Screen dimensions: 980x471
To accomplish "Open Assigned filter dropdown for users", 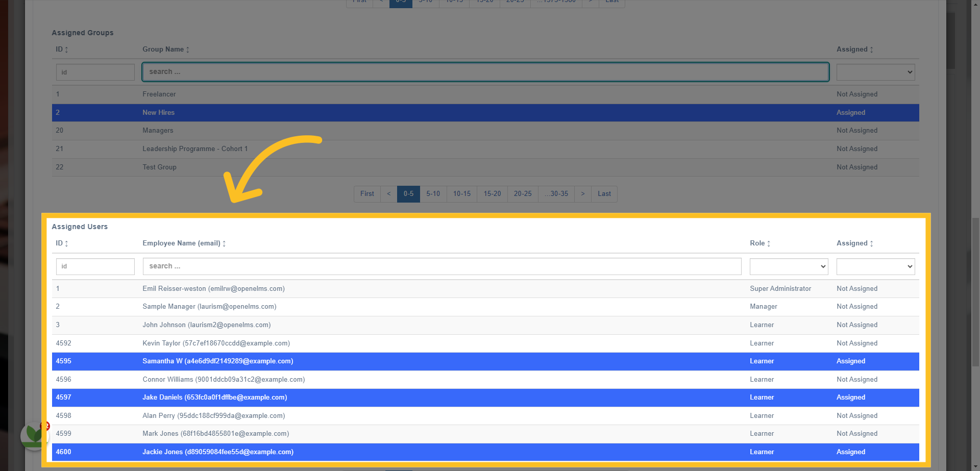I will (x=875, y=266).
